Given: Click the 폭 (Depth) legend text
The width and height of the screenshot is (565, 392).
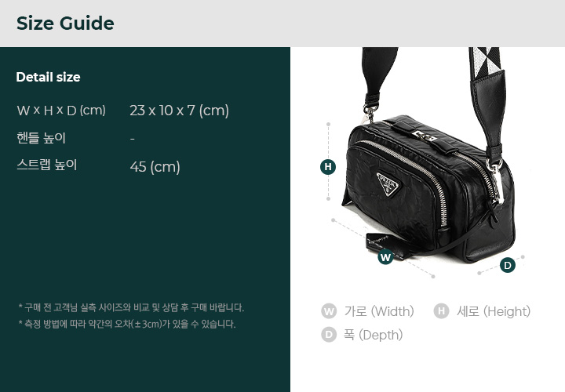Looking at the screenshot, I should (373, 335).
